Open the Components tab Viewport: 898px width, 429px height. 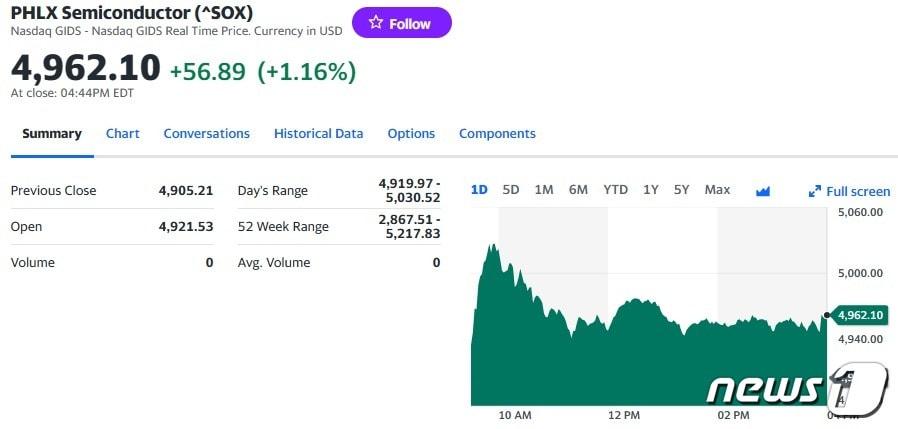point(497,133)
